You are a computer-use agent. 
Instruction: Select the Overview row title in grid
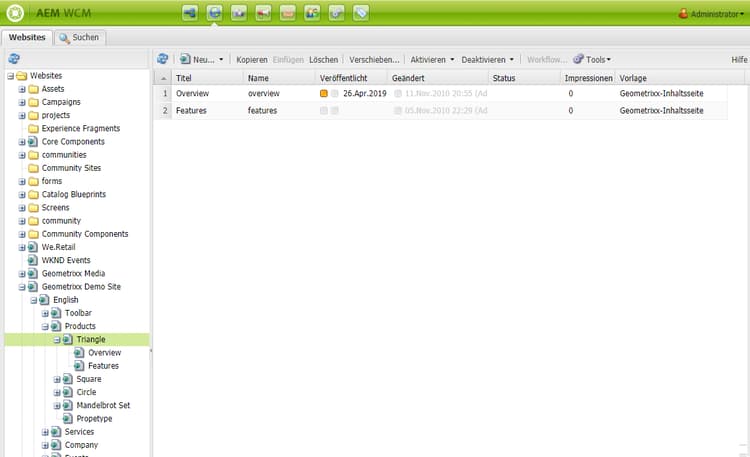(x=192, y=93)
